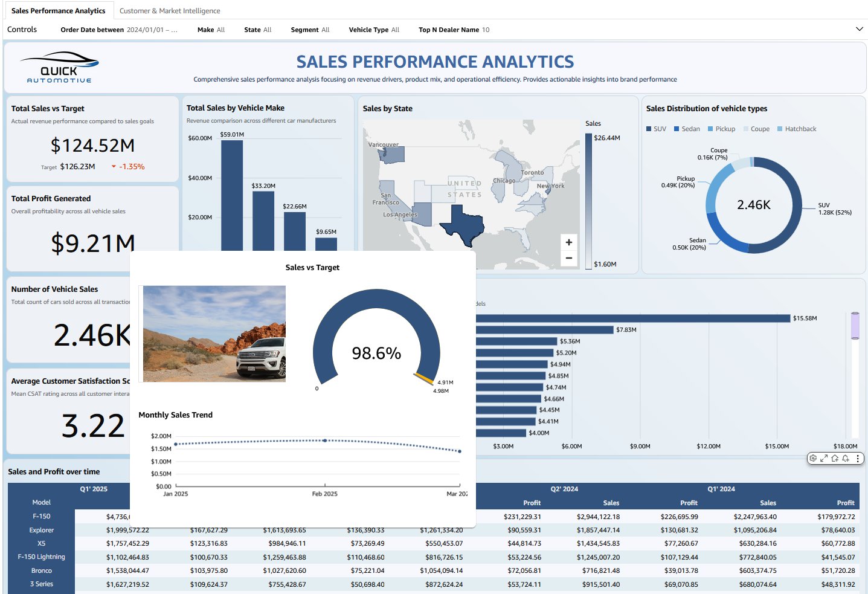Select the Sales Performance Analytics tab
Image resolution: width=868 pixels, height=594 pixels.
pos(58,11)
